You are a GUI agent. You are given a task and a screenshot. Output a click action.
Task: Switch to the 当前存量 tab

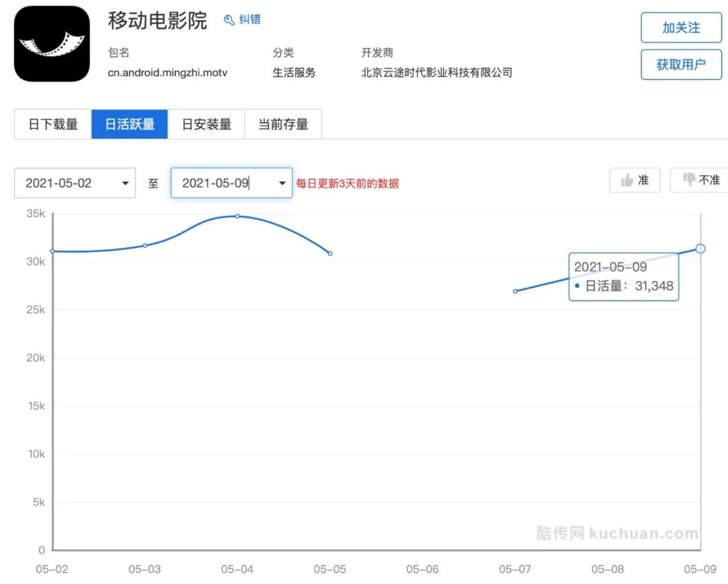pyautogui.click(x=283, y=125)
